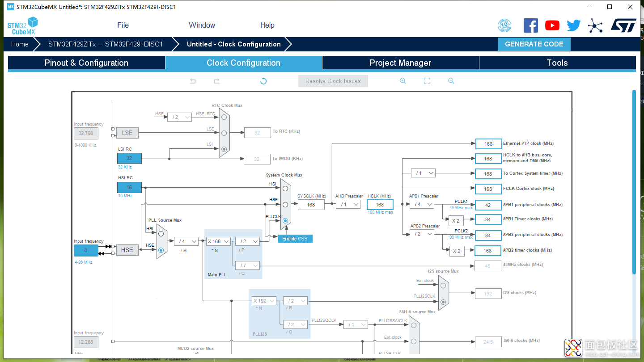Open the PLLI2S X 192 multiplier dropdown
Viewport: 644px width, 362px height.
tap(264, 301)
